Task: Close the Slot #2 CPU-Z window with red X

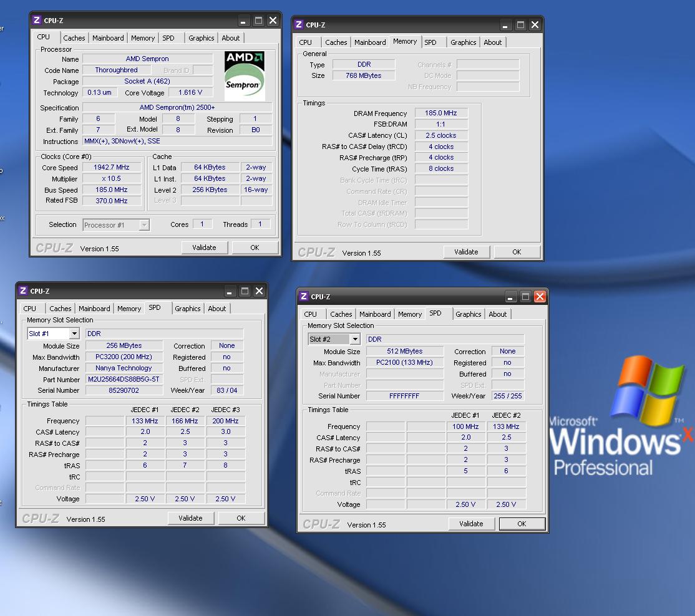Action: coord(540,297)
